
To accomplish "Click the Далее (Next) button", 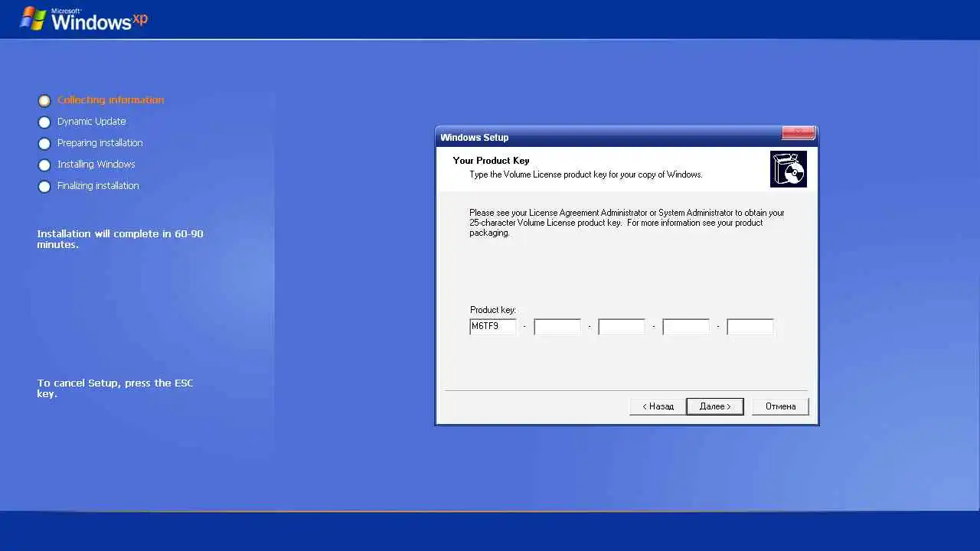I will [715, 406].
